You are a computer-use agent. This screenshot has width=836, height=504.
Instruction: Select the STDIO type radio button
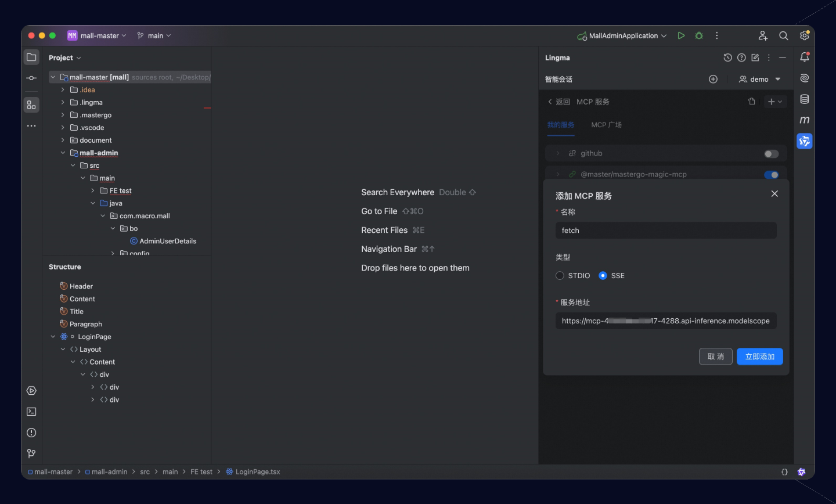tap(560, 276)
